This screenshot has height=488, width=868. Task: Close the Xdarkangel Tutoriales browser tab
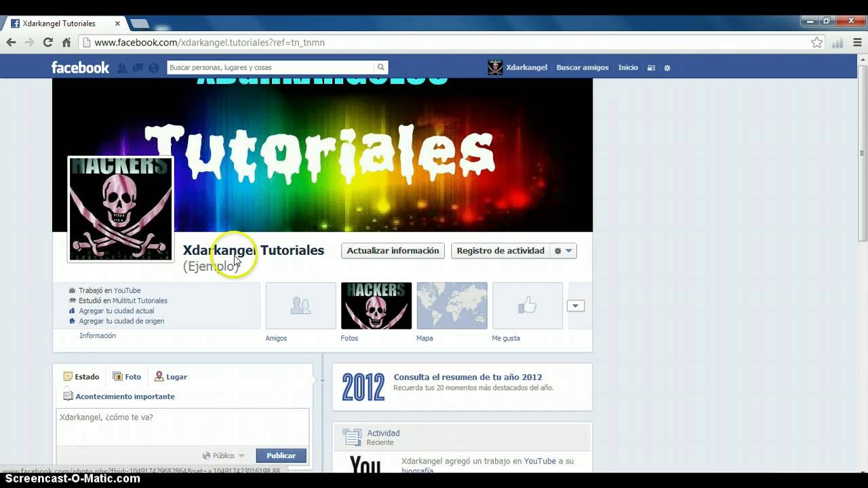[x=117, y=23]
